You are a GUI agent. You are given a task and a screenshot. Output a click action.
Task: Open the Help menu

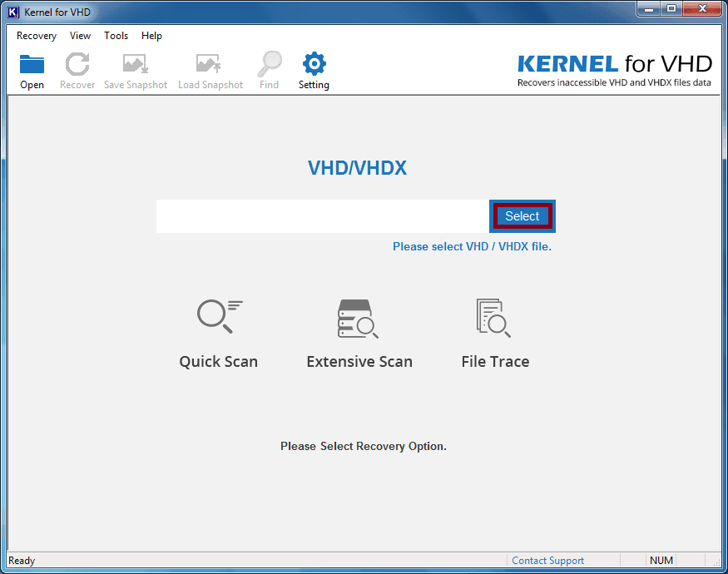click(151, 36)
